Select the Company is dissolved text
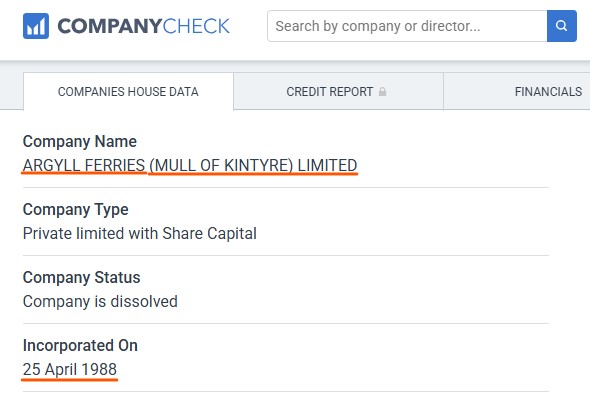 pyautogui.click(x=100, y=302)
